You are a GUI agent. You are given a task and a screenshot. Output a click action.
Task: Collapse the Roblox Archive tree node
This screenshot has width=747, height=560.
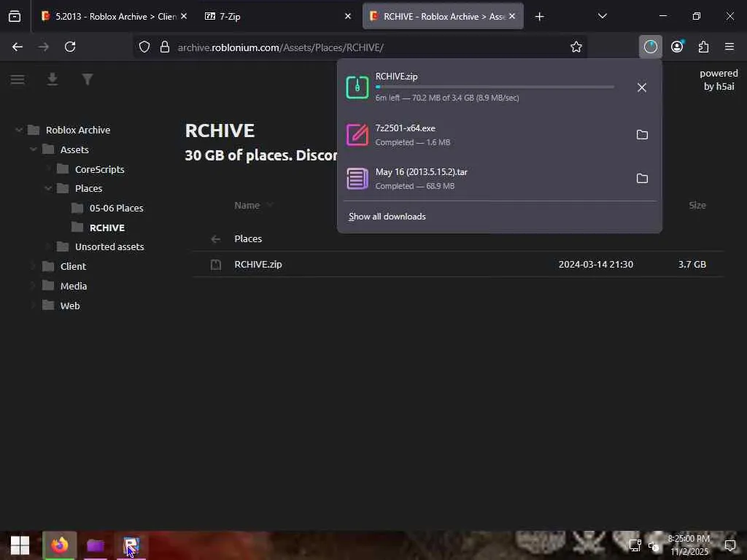18,130
